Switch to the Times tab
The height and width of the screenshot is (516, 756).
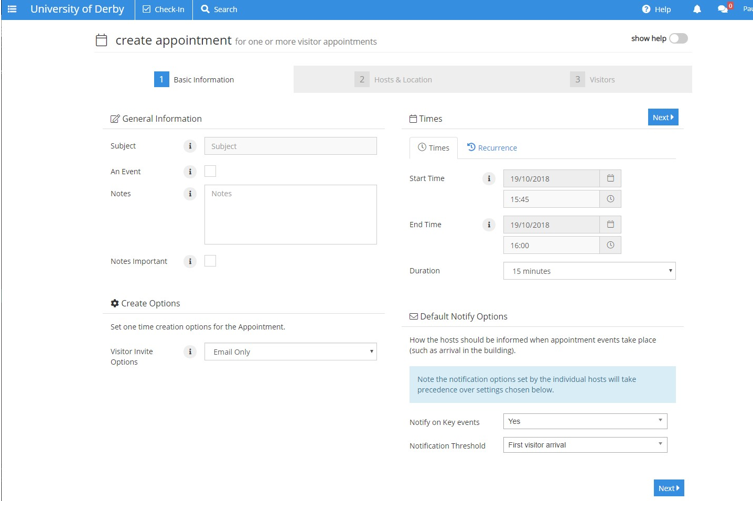point(433,148)
